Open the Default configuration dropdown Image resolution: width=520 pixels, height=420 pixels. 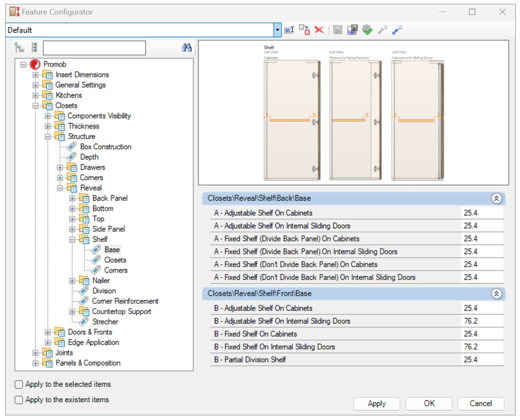[277, 30]
